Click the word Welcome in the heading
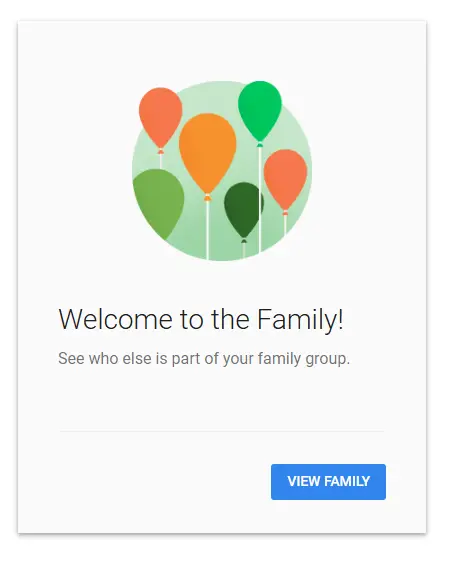Viewport: 449px width, 563px height. 116,319
